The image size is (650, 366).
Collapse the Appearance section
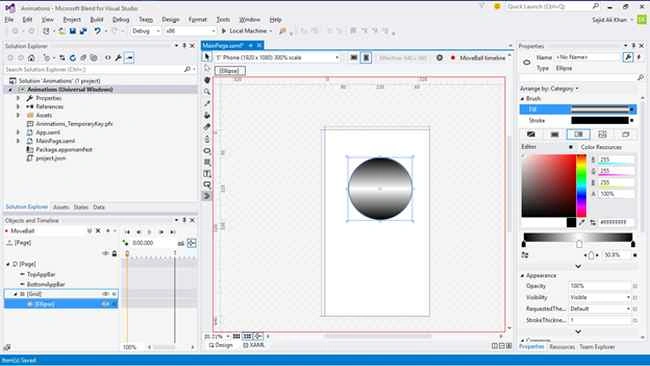522,276
